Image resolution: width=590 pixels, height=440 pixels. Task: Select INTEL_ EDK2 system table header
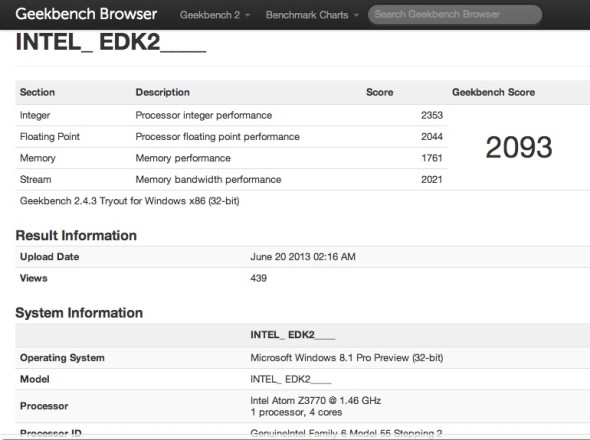click(x=293, y=335)
